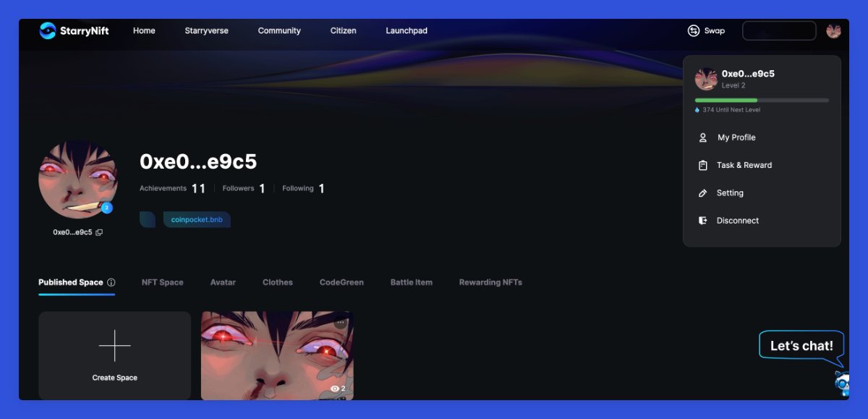Click the Create Space label
868x419 pixels.
pyautogui.click(x=115, y=378)
